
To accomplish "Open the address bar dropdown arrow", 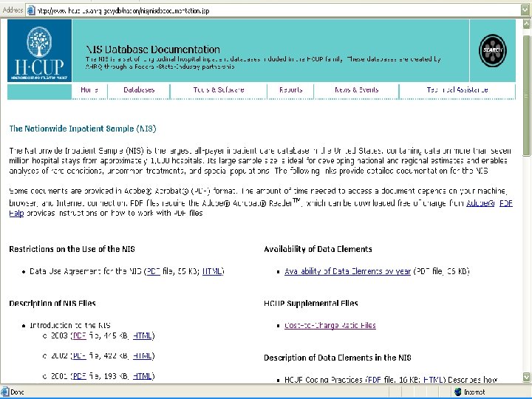I will click(x=525, y=10).
